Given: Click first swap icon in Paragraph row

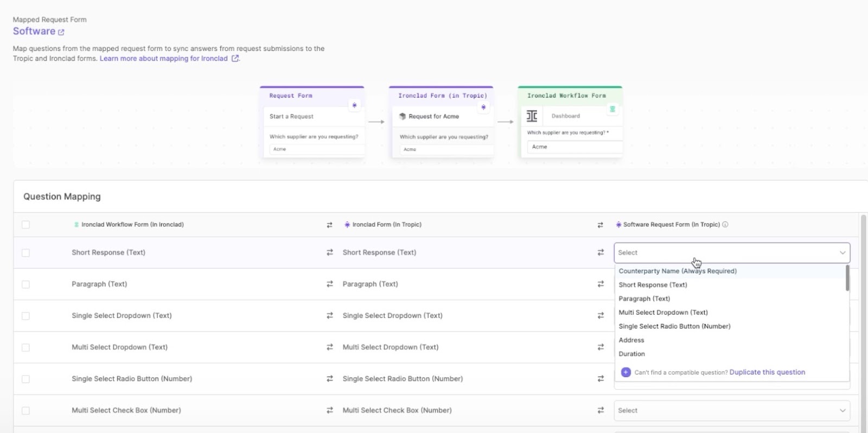Looking at the screenshot, I should click(x=329, y=284).
